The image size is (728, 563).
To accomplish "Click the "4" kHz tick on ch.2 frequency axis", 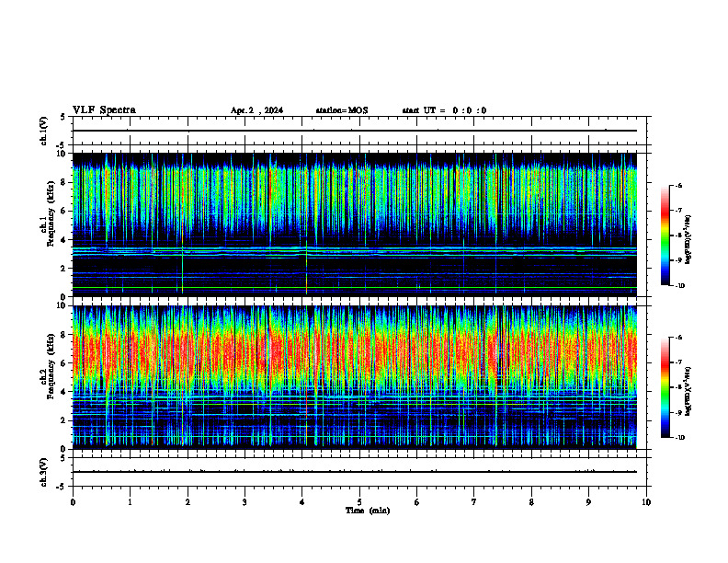I will click(x=64, y=392).
